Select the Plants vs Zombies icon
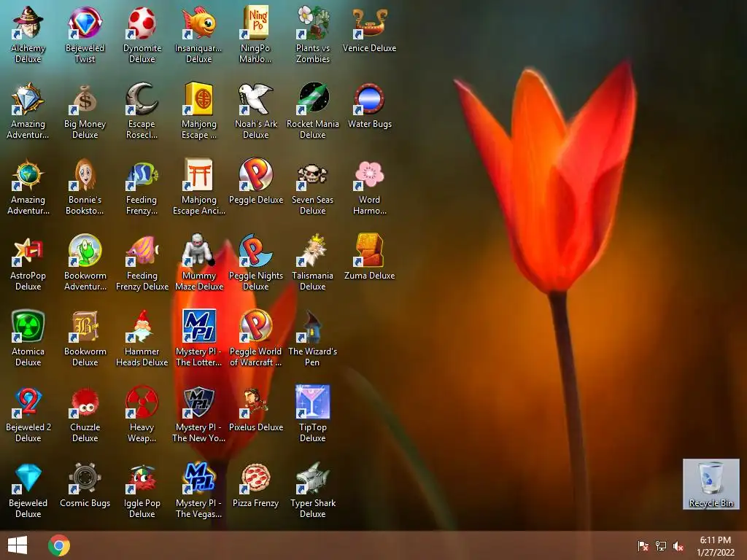Image resolution: width=747 pixels, height=560 pixels. click(312, 23)
